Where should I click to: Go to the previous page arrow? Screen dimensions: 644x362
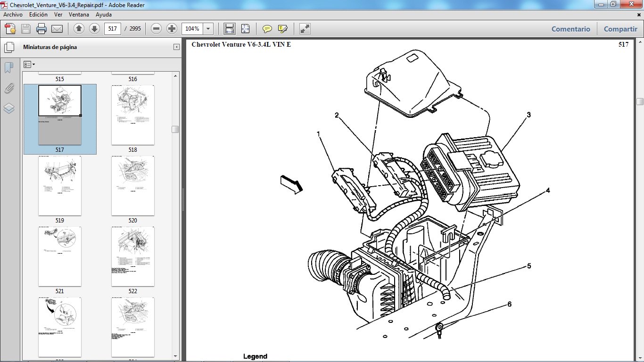click(x=79, y=29)
